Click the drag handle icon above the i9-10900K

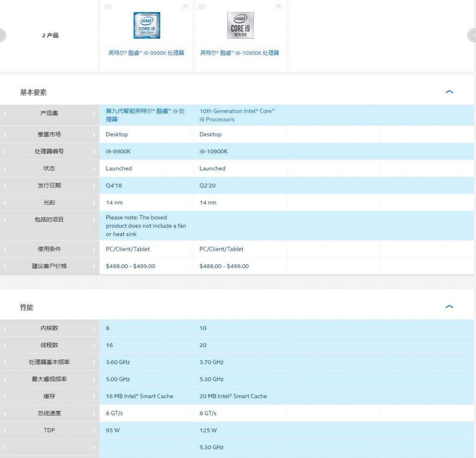(202, 7)
